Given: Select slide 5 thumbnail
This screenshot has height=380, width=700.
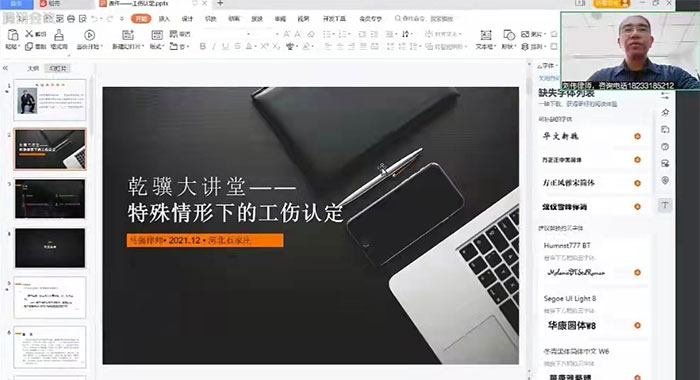Looking at the screenshot, I should [50, 297].
